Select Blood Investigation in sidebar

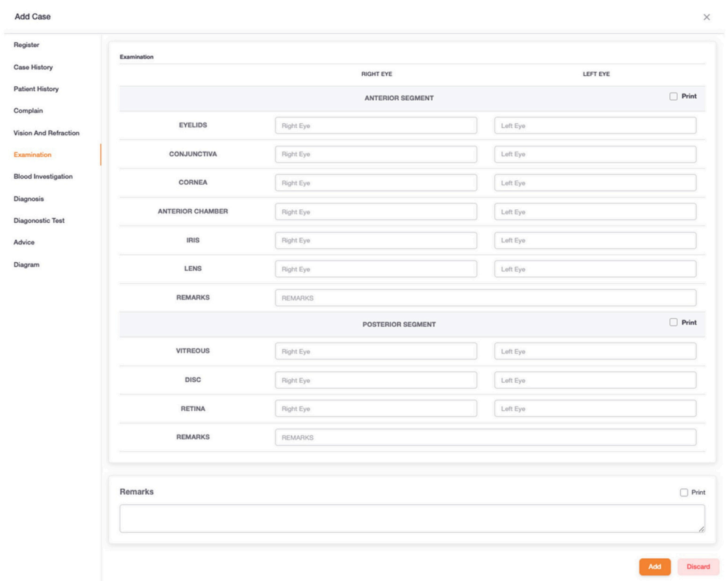[43, 177]
